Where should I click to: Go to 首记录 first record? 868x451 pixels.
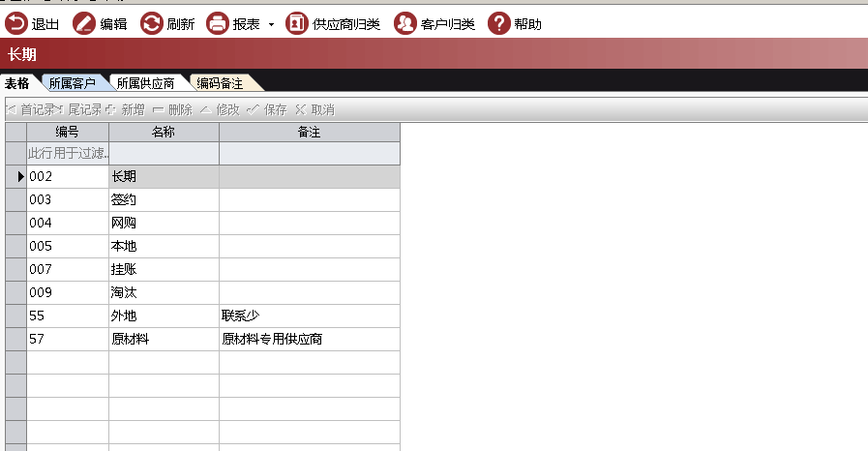31,109
